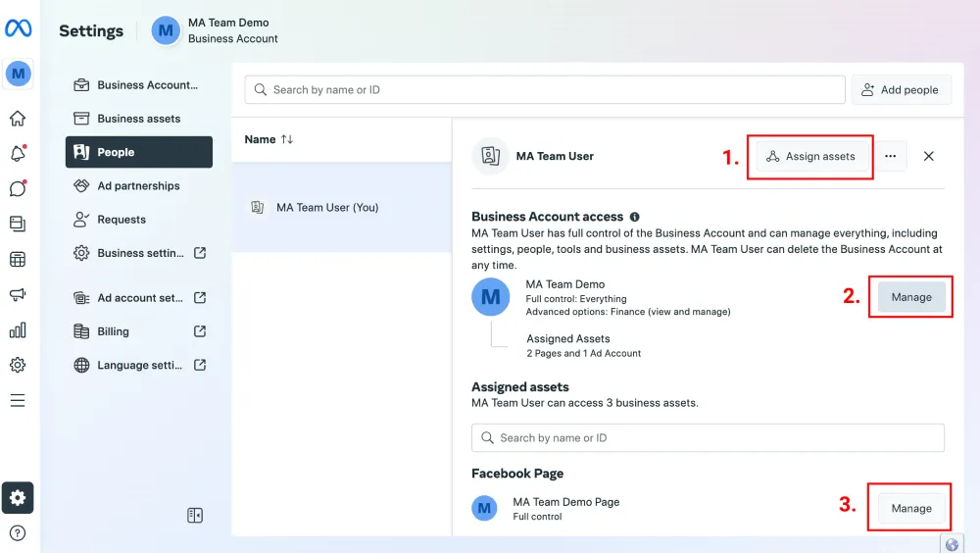Collapse the settings sidebar panel icon
980x553 pixels.
point(195,516)
